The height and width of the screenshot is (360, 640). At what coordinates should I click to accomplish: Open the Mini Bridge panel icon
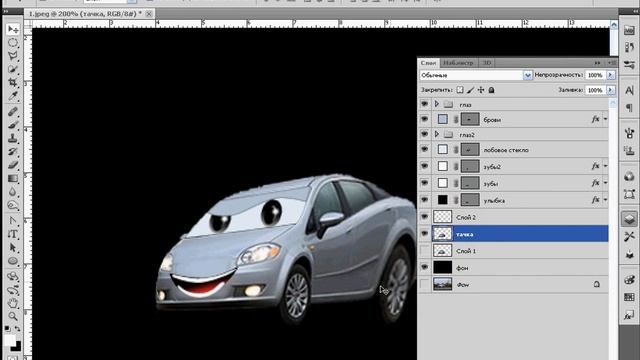point(629,31)
